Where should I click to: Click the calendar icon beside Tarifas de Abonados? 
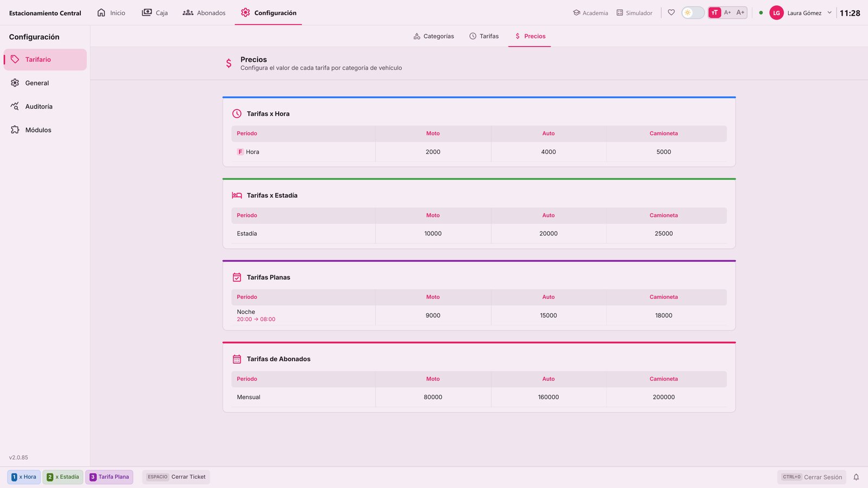point(237,359)
